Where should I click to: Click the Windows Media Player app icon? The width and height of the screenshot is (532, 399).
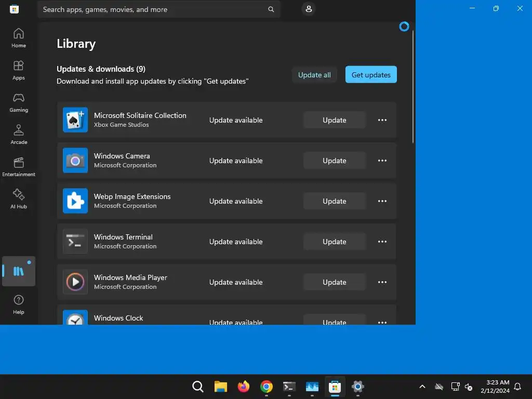(x=75, y=282)
